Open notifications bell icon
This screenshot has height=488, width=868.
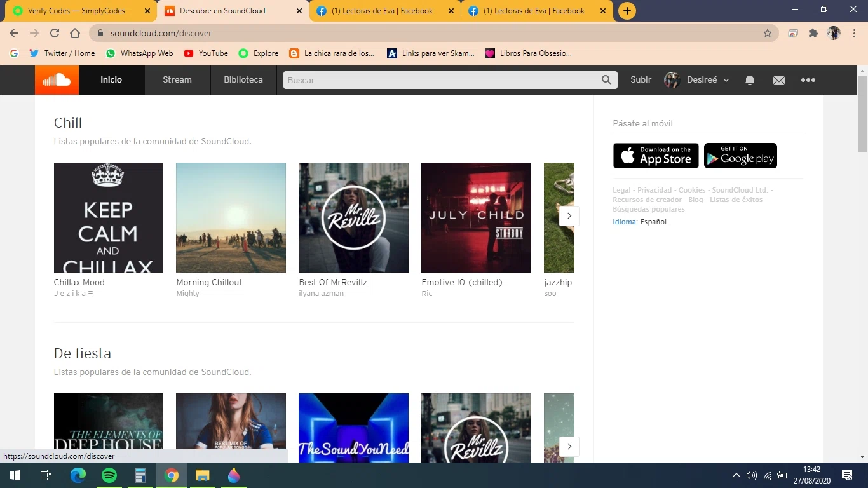coord(750,80)
